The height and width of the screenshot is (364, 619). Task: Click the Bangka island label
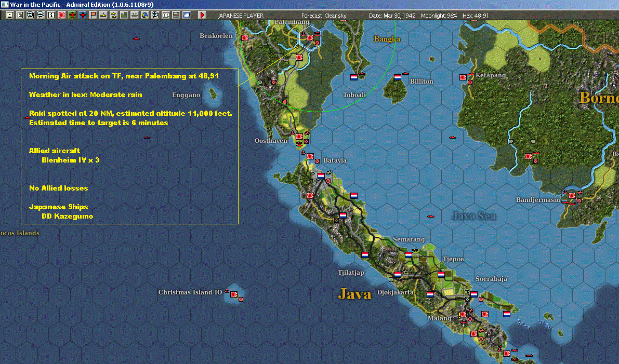[387, 38]
